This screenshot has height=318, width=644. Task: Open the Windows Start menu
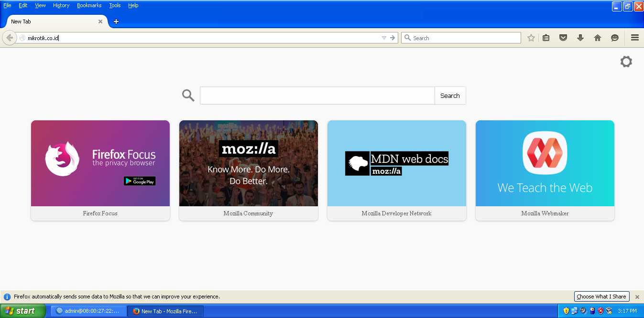22,311
